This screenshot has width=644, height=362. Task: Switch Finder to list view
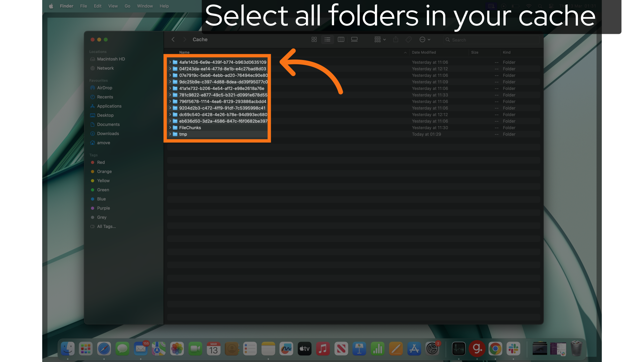pos(327,40)
